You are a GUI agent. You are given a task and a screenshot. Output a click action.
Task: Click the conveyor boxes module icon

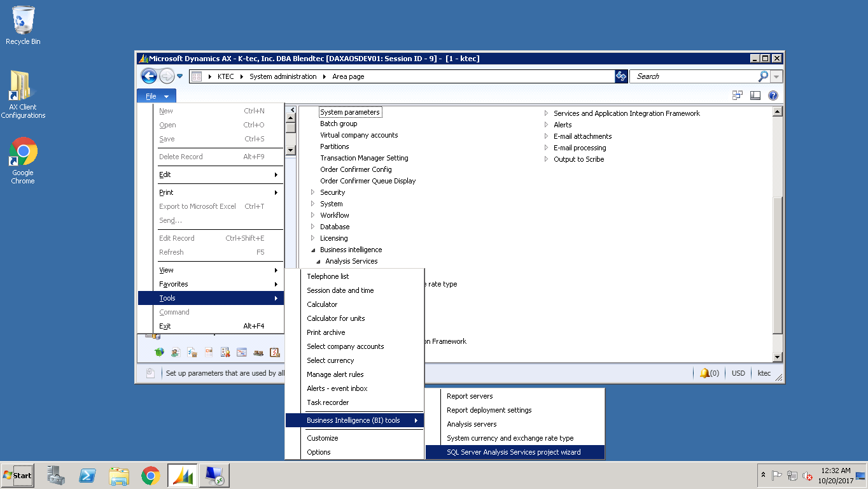pos(258,351)
